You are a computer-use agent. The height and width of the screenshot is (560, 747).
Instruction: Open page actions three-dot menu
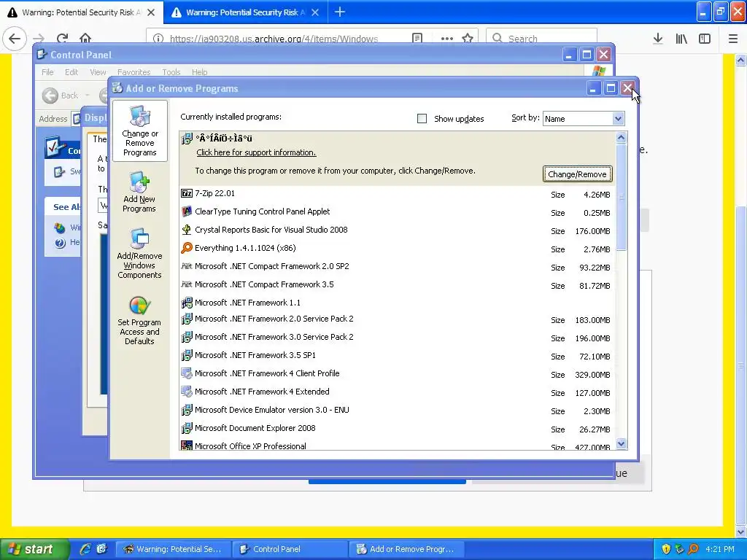[447, 39]
